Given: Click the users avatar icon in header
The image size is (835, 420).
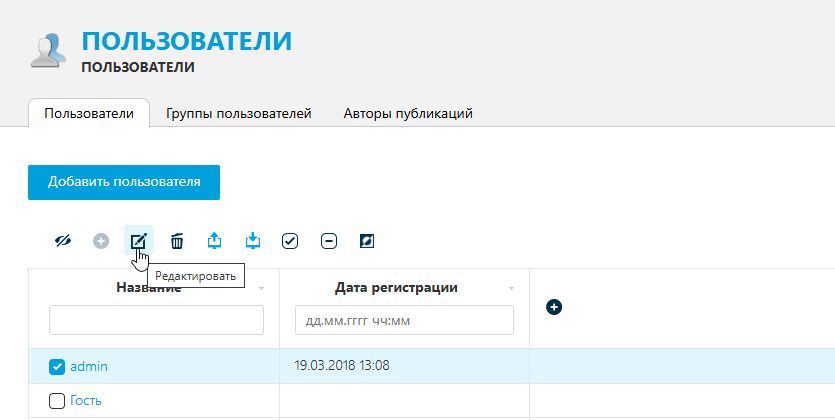Looking at the screenshot, I should pos(48,50).
